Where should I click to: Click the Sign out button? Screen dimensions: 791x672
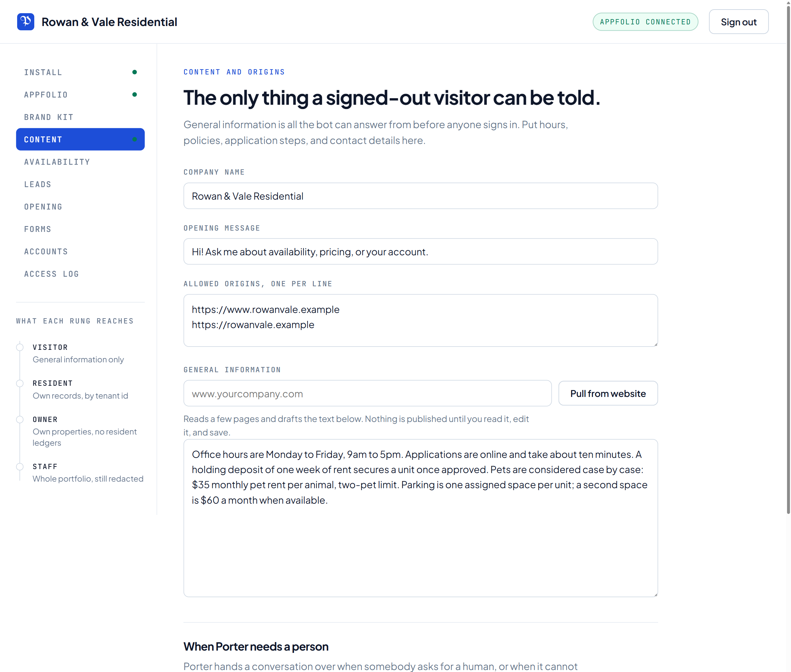coord(738,22)
